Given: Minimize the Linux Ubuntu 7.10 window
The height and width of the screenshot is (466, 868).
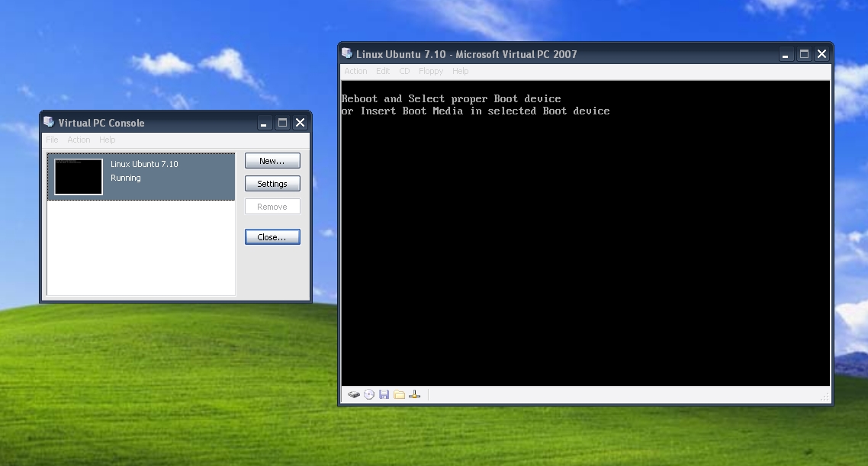Looking at the screenshot, I should coord(786,54).
